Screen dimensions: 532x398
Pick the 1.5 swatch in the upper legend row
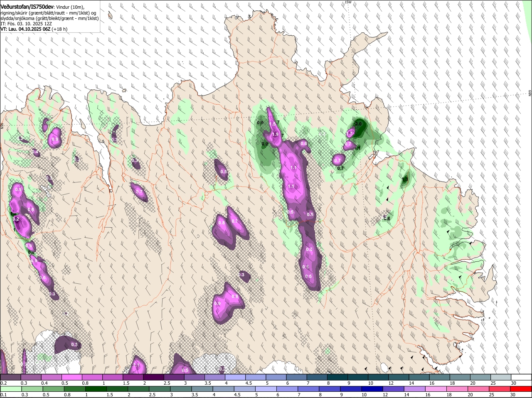(133, 377)
